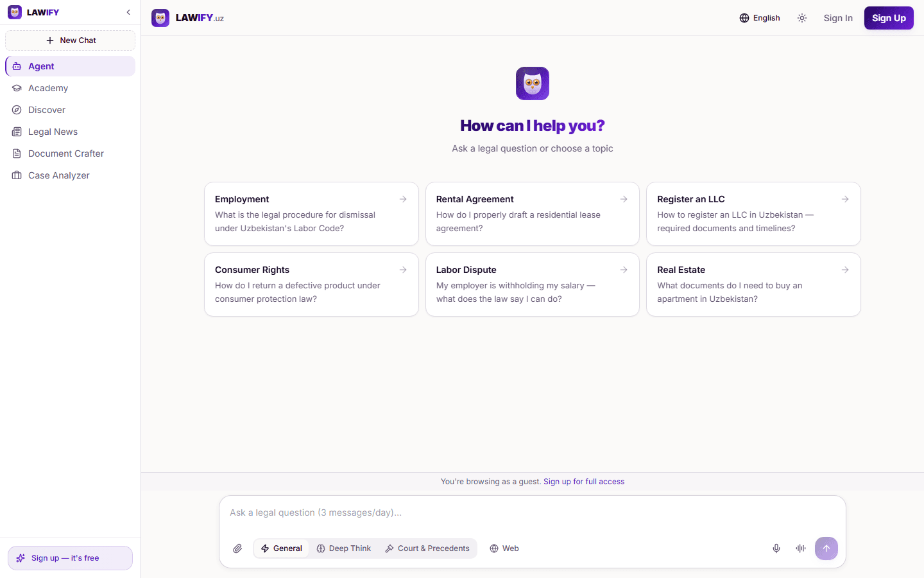
Task: Select General mode
Action: coord(282,548)
